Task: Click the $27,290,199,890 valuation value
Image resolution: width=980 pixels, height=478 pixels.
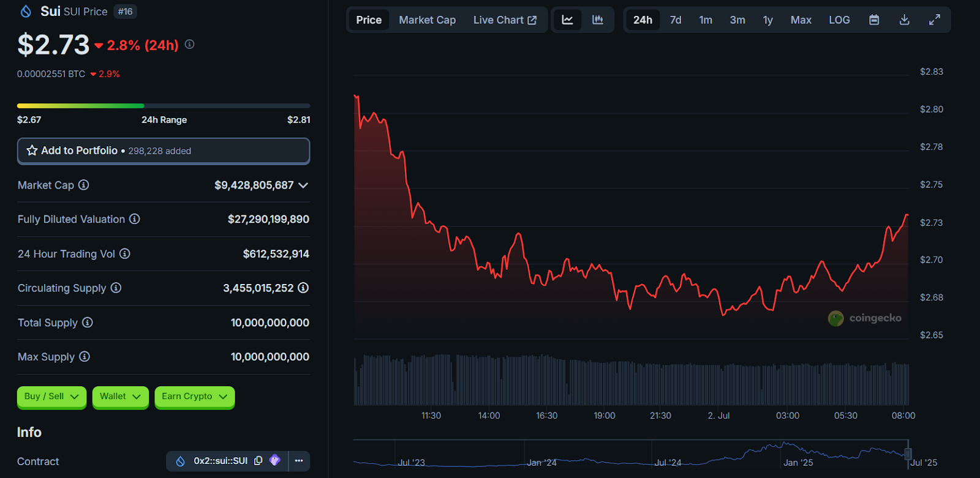Action: (268, 219)
